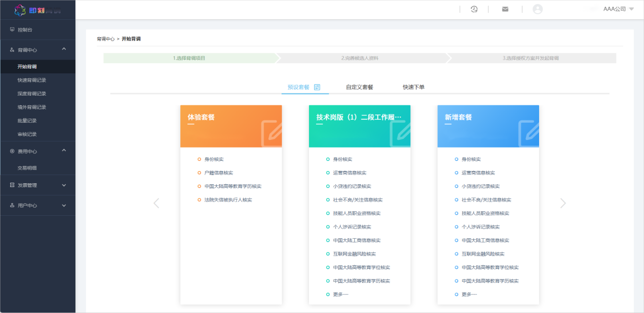Switch to the 自定义套餐 tab
Viewport: 644px width, 313px height.
point(359,87)
